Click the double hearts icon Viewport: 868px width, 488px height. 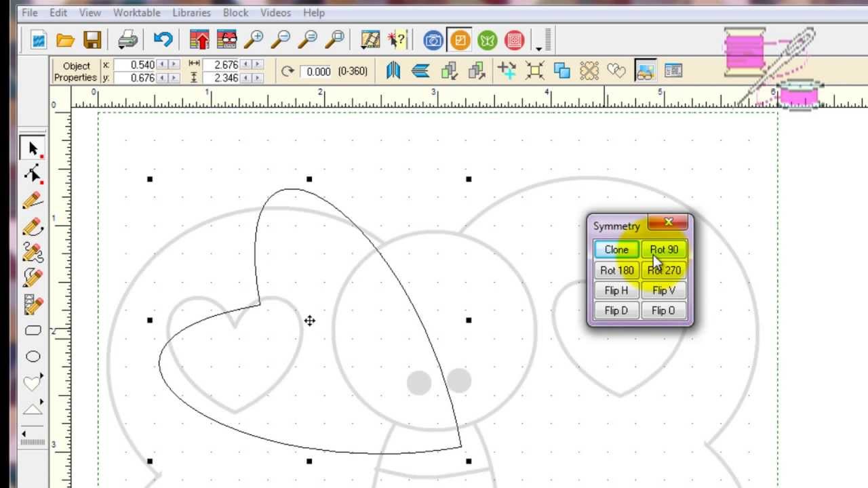tap(616, 70)
